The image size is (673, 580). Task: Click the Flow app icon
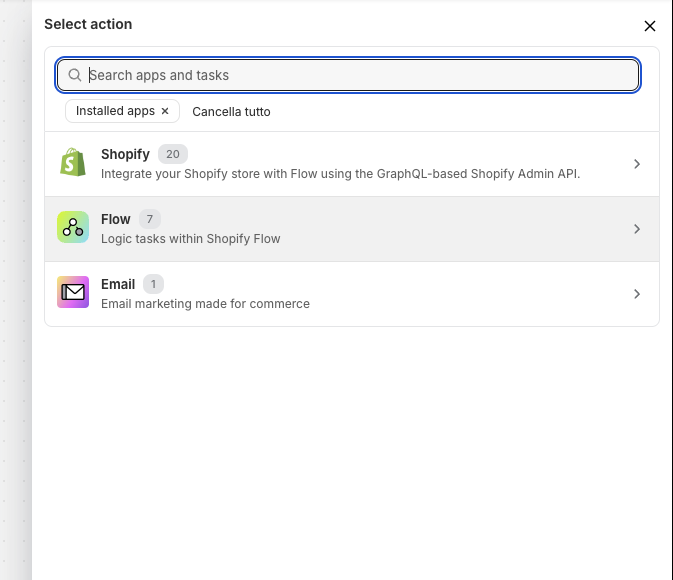click(73, 228)
